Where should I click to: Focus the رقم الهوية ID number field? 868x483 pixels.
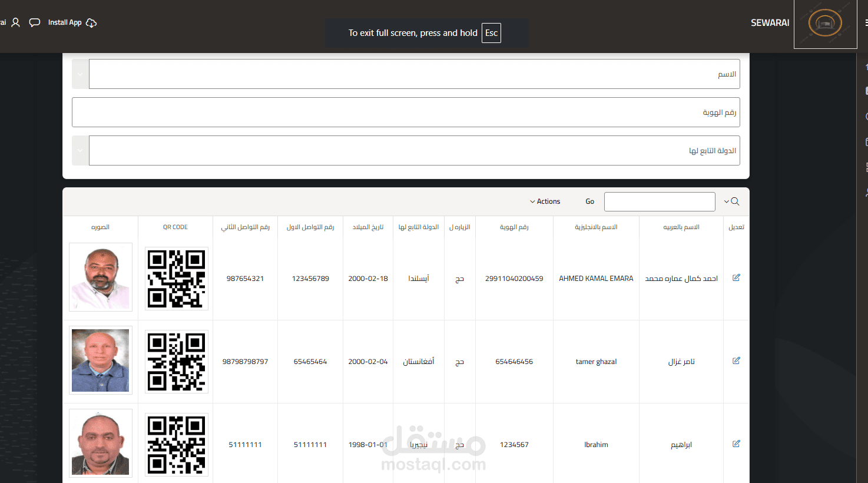click(x=406, y=112)
